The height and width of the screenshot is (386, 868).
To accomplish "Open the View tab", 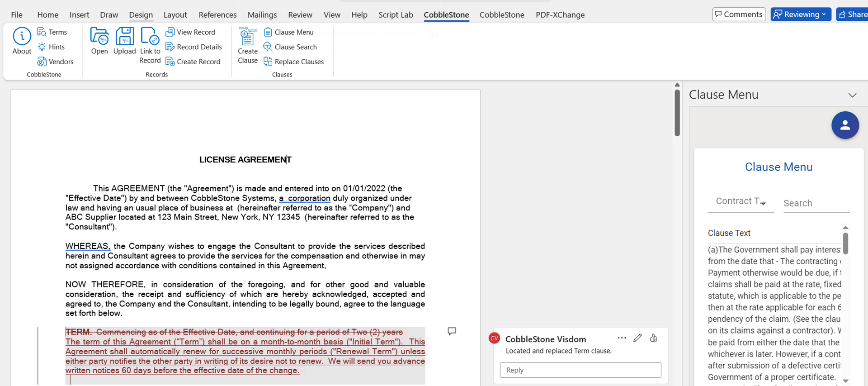I will click(x=332, y=15).
